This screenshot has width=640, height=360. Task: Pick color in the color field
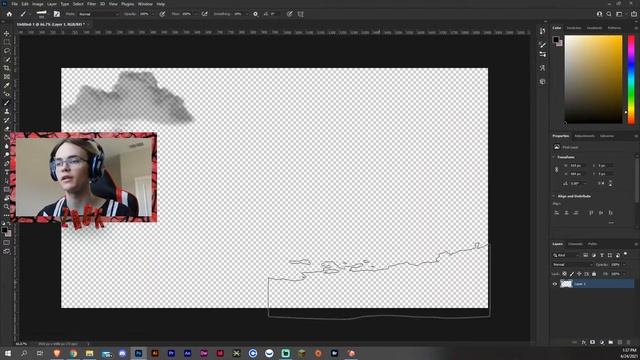(593, 79)
